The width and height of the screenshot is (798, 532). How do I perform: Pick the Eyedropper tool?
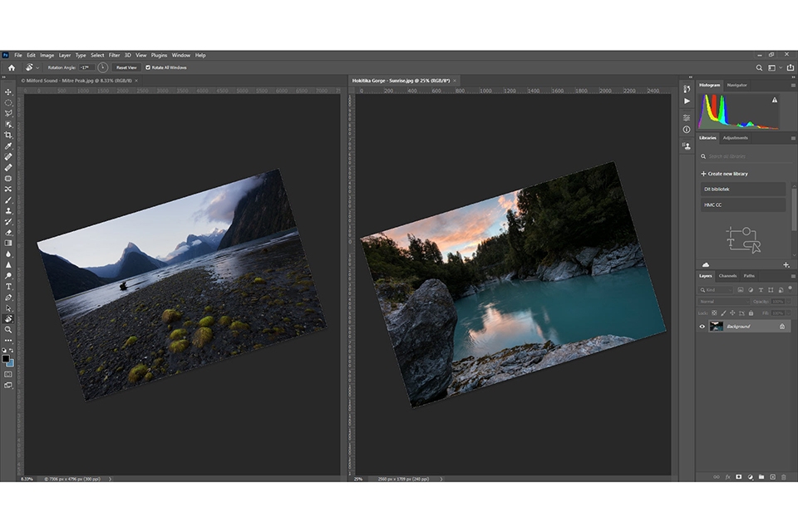[x=8, y=144]
